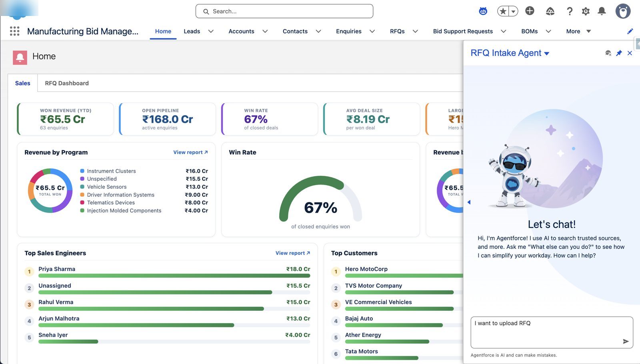Click the Avg Deal Size card

(372, 119)
